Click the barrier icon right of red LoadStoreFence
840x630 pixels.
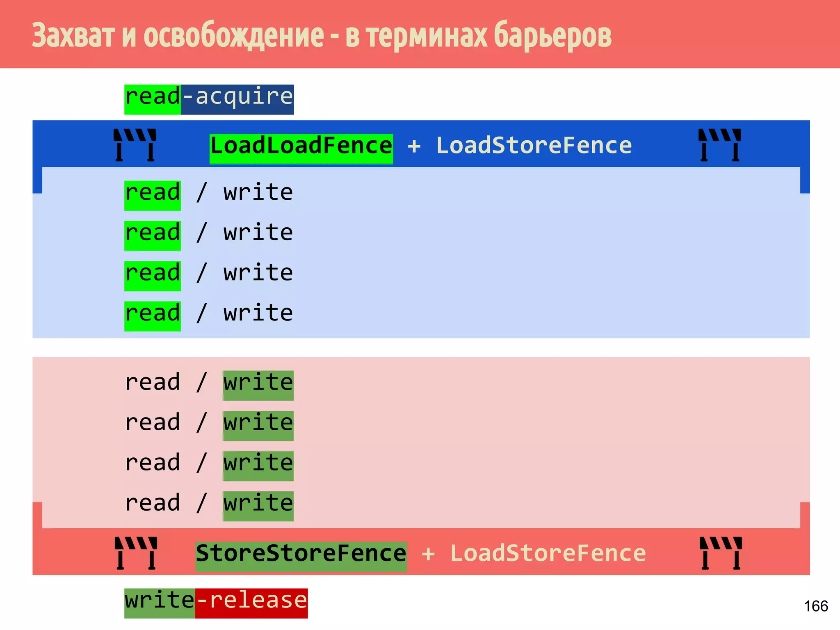point(721,553)
